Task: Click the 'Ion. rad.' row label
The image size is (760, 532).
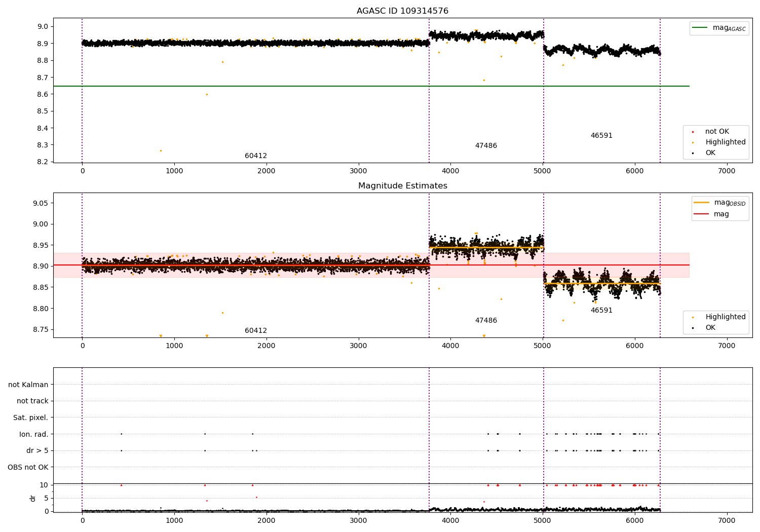Action: coord(34,434)
